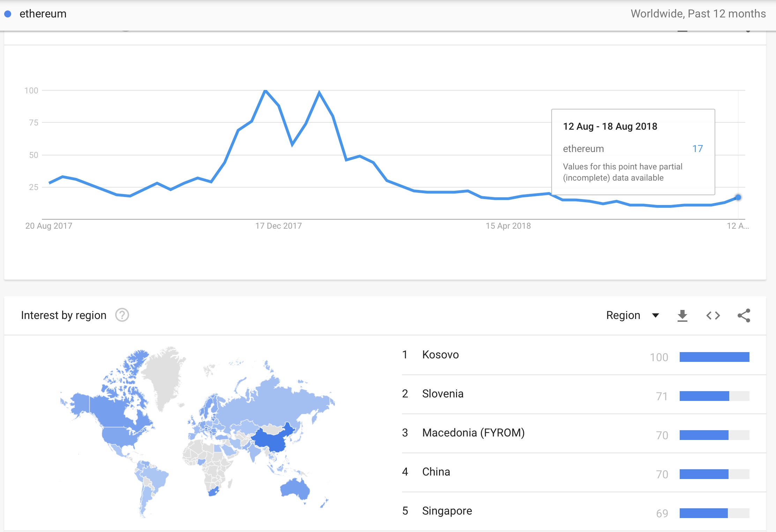Share the Interest by region card

(744, 316)
